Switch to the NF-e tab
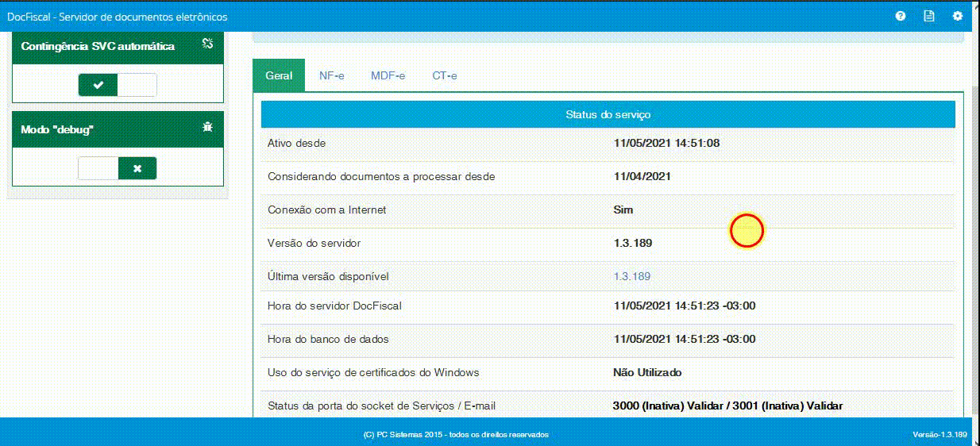 click(331, 75)
